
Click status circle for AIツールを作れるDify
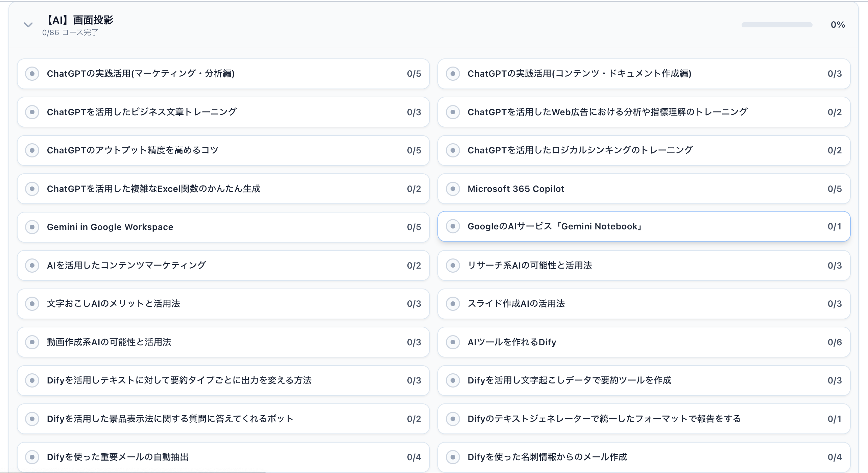click(x=453, y=342)
